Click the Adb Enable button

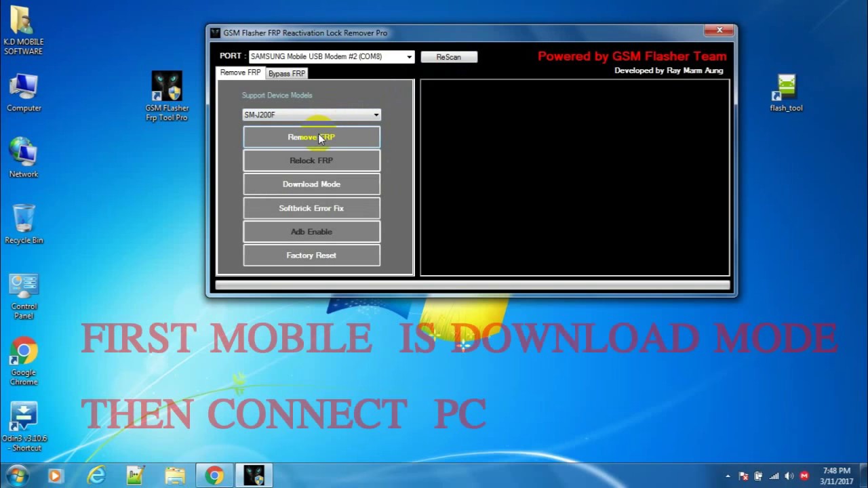312,232
